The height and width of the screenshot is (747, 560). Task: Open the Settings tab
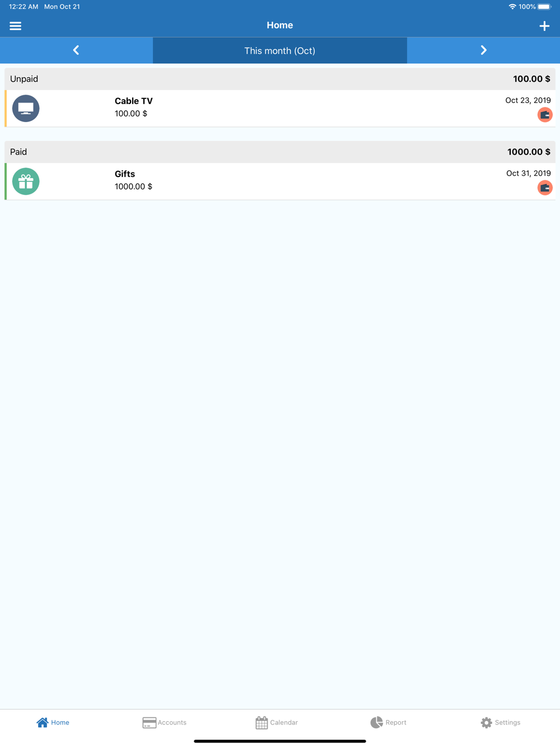(501, 722)
